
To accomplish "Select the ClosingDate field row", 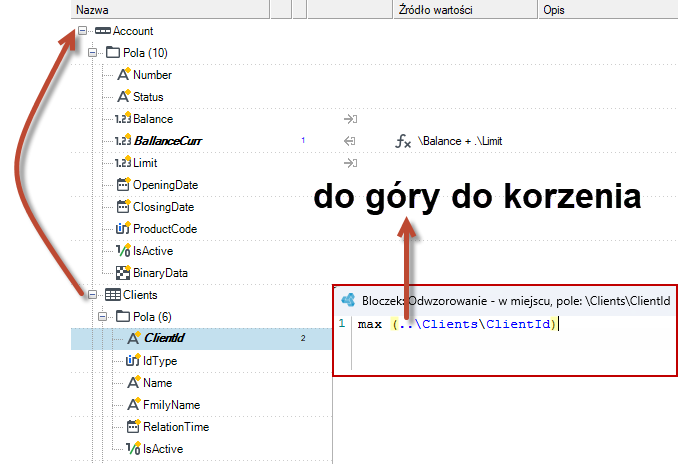I will pos(163,207).
